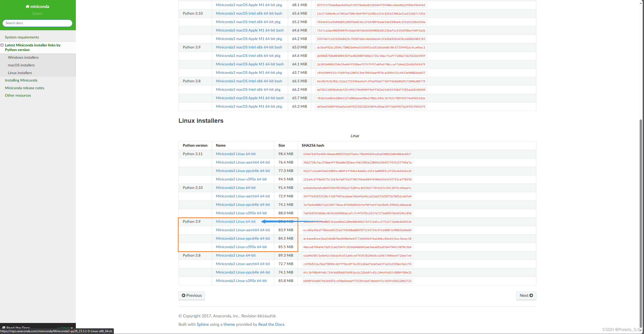Download Python 3.8 Miniconda3 Linux-s390x 64-bit
This screenshot has height=334, width=644.
(x=241, y=281)
